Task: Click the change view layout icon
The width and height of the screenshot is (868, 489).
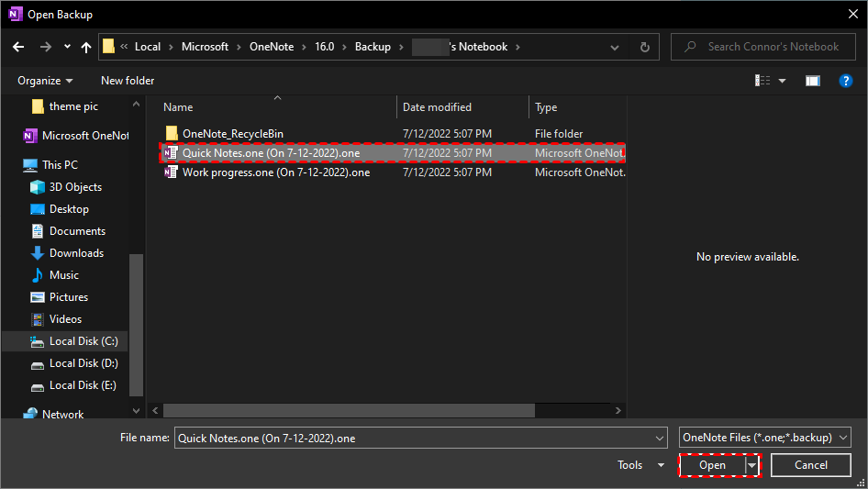Action: pos(762,81)
